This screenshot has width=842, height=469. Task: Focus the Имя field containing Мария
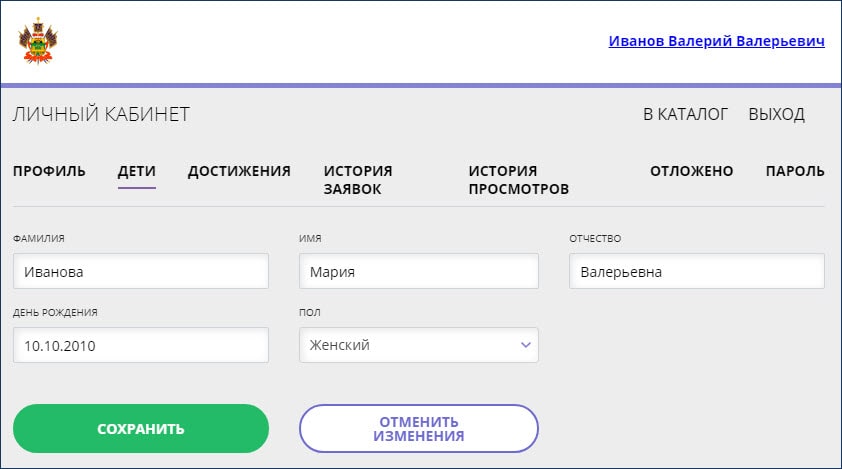click(x=418, y=271)
